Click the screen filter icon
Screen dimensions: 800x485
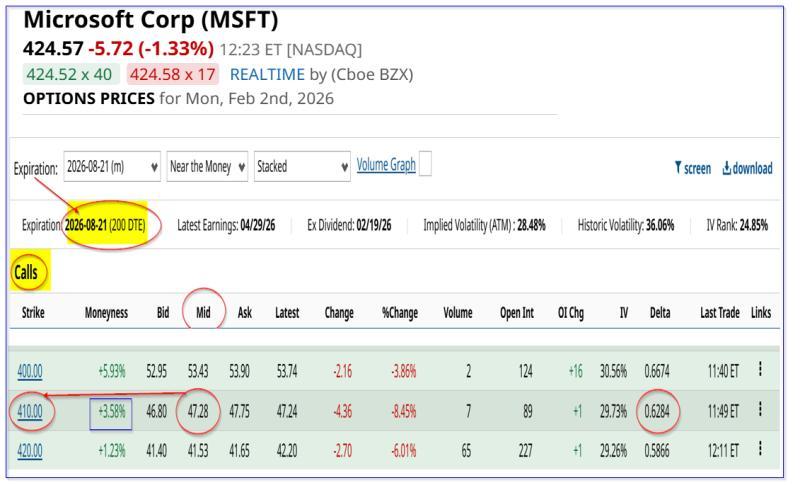coord(679,168)
